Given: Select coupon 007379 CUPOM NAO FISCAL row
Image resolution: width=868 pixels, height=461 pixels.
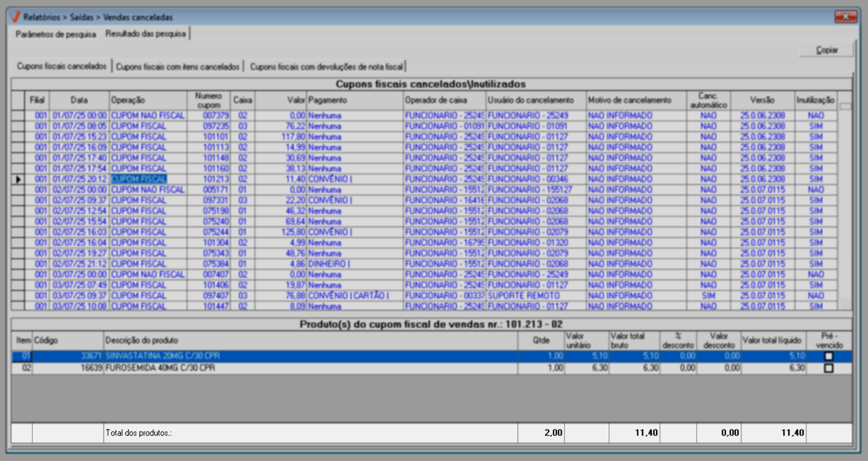Looking at the screenshot, I should (x=216, y=115).
